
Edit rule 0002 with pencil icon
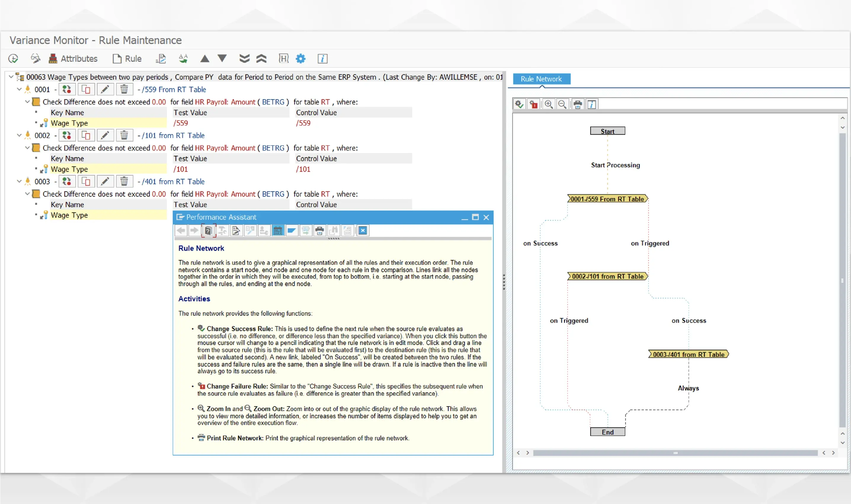tap(105, 136)
